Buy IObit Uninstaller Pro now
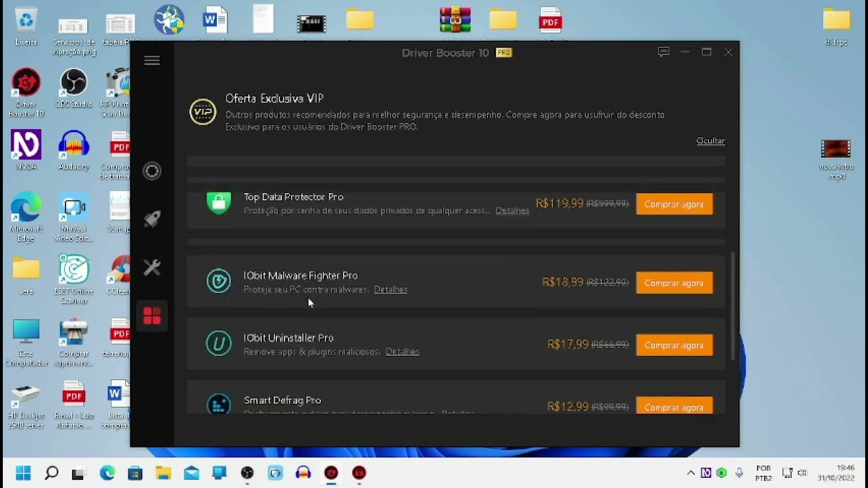The width and height of the screenshot is (868, 488). (674, 345)
